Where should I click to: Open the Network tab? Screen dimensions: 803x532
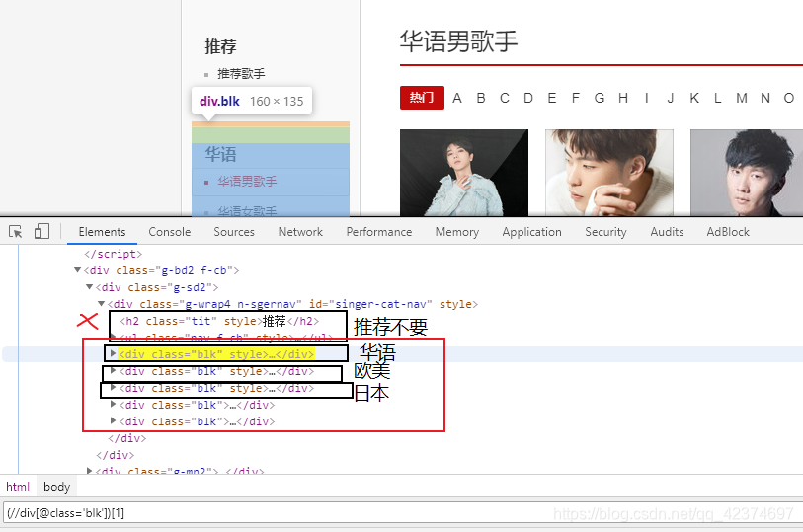click(300, 232)
